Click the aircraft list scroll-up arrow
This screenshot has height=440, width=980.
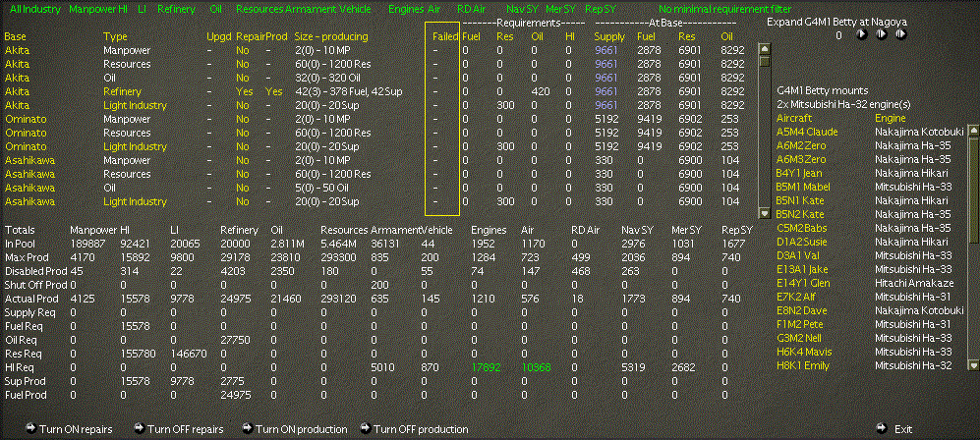click(x=973, y=131)
